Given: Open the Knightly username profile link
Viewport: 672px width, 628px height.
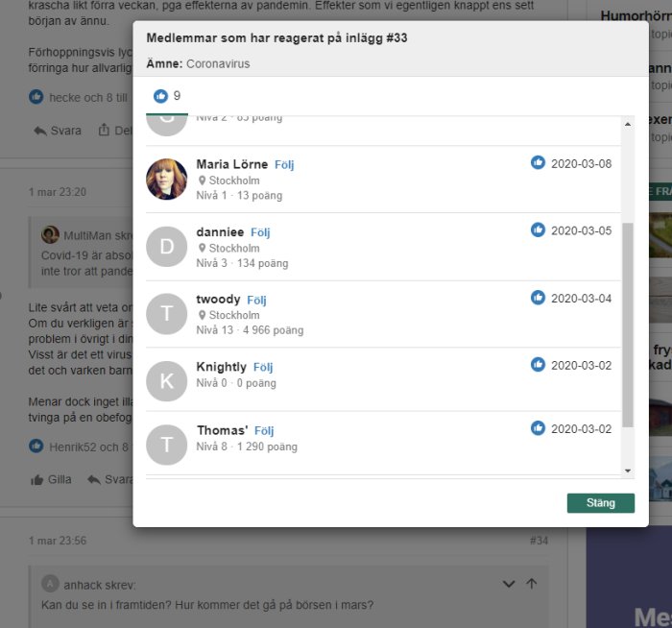Looking at the screenshot, I should 221,367.
